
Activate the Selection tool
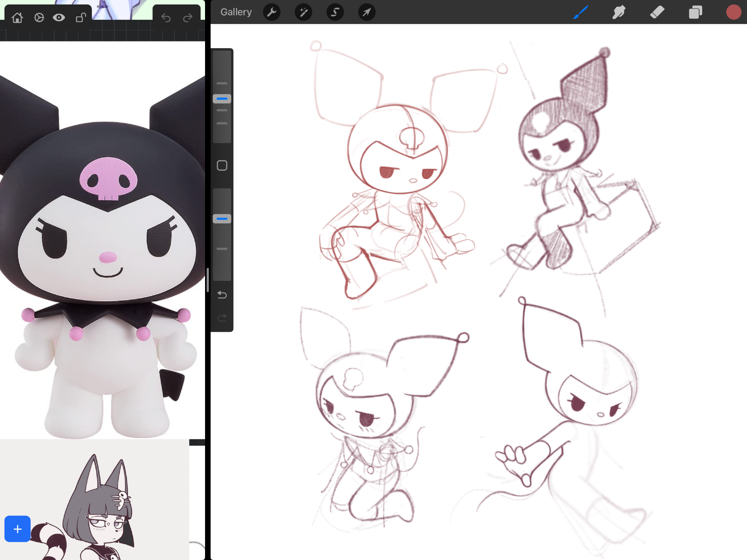point(335,12)
